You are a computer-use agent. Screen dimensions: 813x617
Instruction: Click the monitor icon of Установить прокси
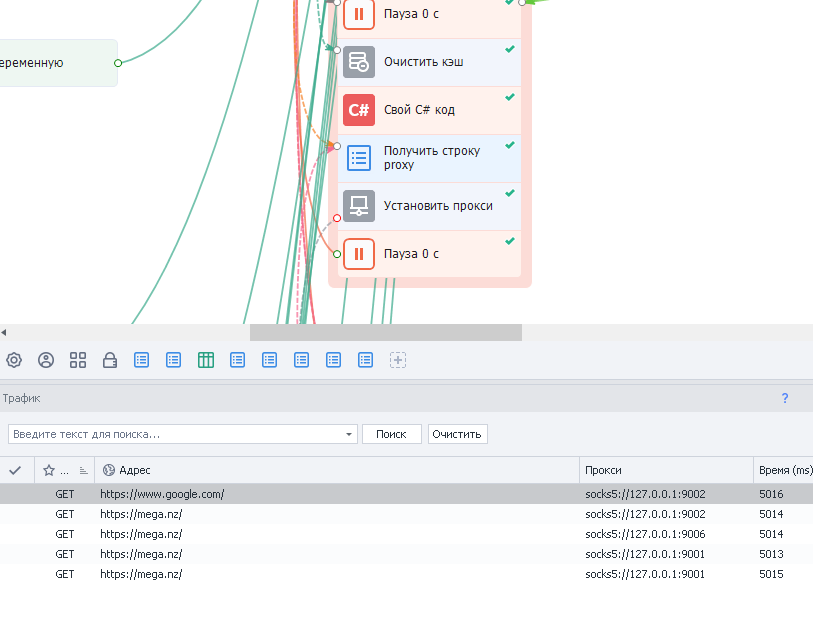(359, 206)
